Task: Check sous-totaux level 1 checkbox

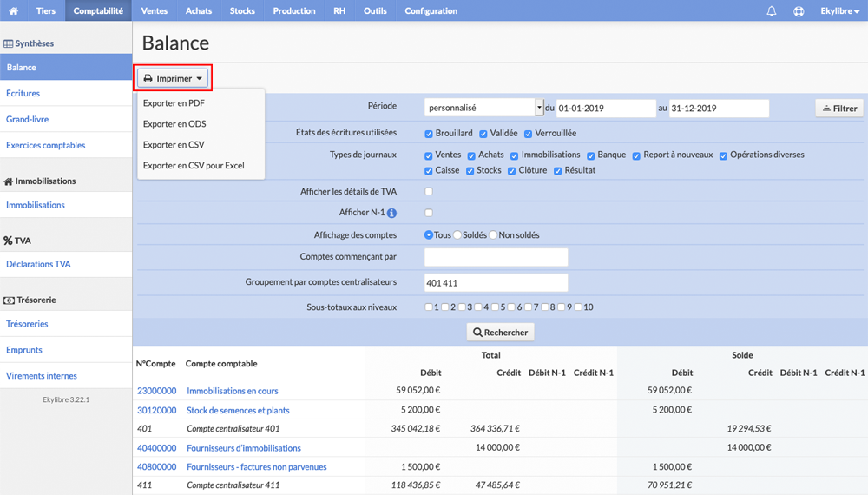Action: (x=429, y=307)
